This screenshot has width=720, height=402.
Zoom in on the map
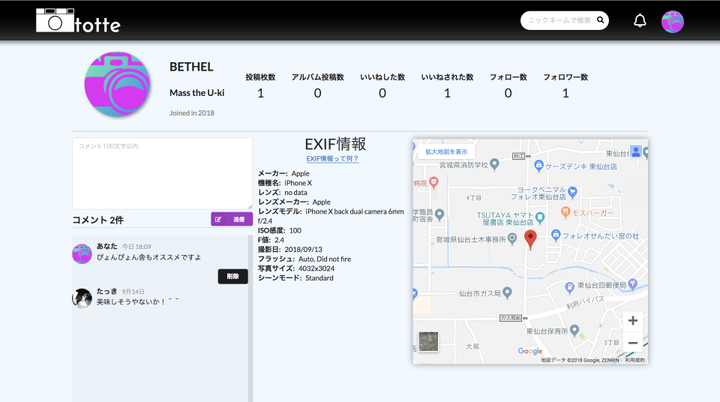pos(632,320)
